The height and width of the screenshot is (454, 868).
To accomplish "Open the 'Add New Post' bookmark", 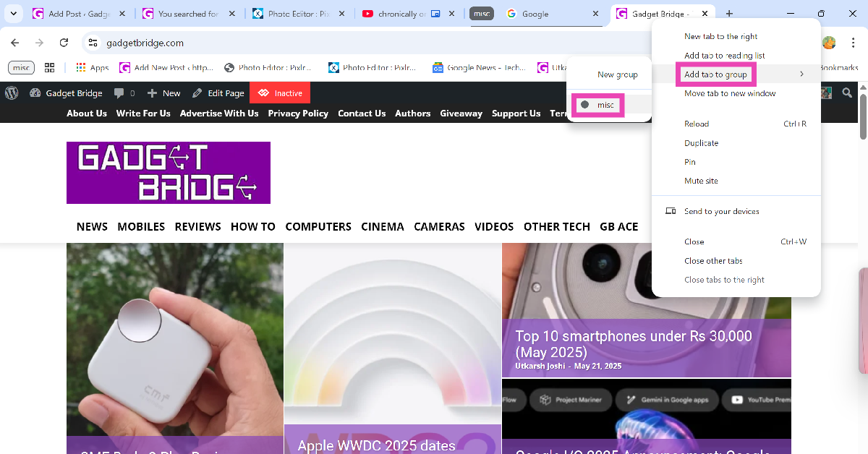I will coord(166,67).
